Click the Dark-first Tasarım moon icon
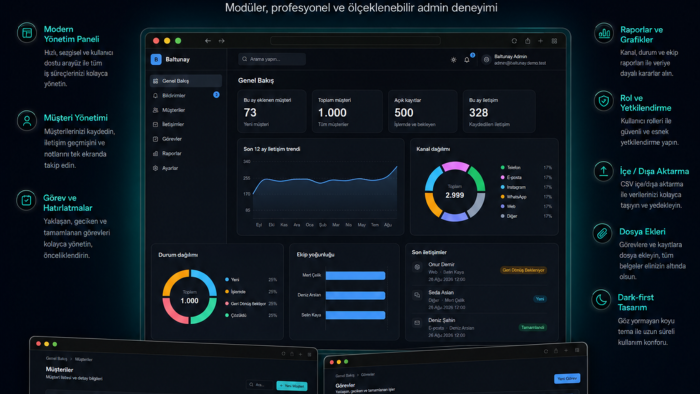This screenshot has height=394, width=700. (601, 299)
